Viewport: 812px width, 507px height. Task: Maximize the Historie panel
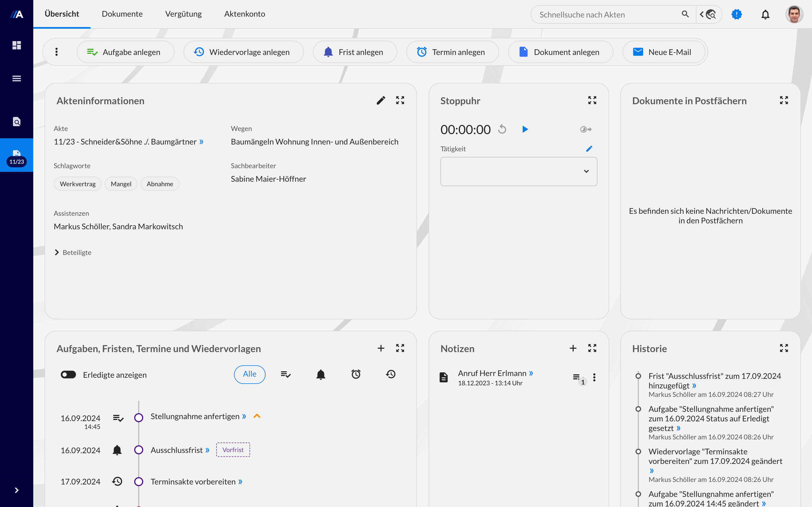[784, 348]
